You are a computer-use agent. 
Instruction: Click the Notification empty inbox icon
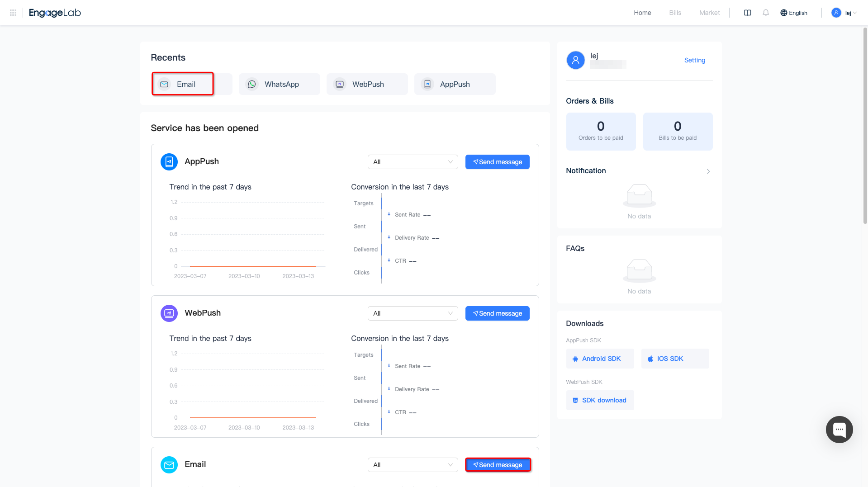(640, 196)
